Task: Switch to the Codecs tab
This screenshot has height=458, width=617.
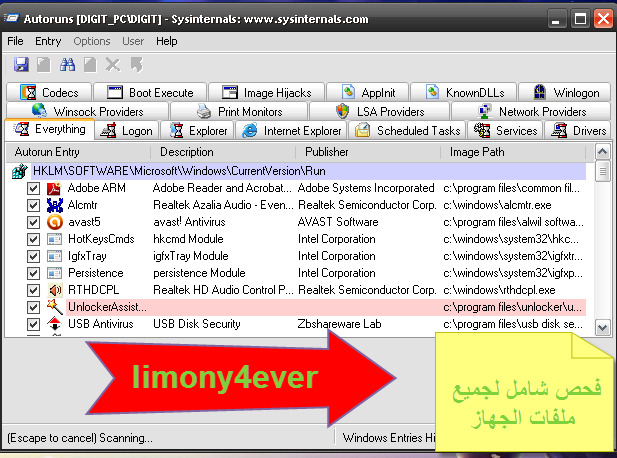Action: coord(50,93)
